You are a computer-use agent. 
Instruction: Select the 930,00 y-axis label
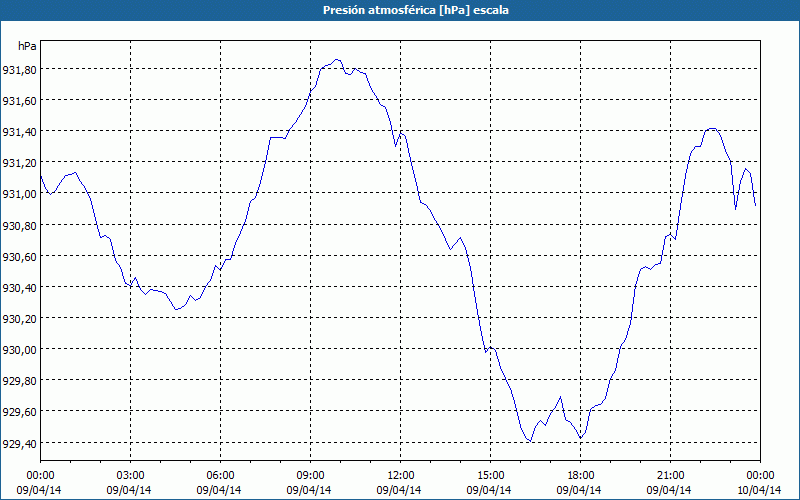19,350
